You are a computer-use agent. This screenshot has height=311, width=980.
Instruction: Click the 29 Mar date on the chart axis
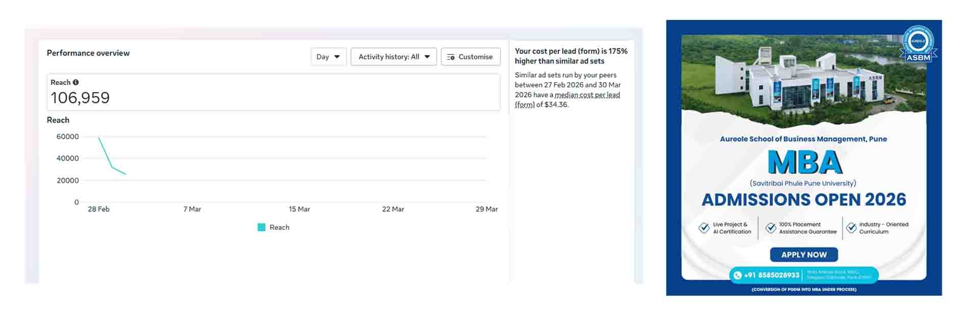click(x=486, y=209)
